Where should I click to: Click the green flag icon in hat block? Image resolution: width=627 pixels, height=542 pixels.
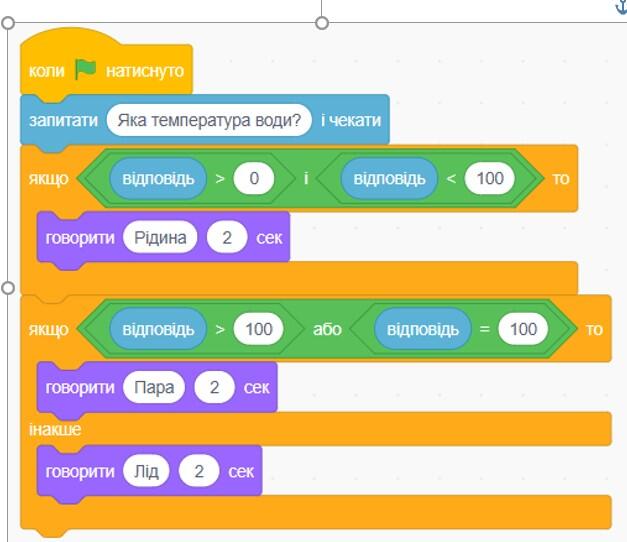pos(86,70)
